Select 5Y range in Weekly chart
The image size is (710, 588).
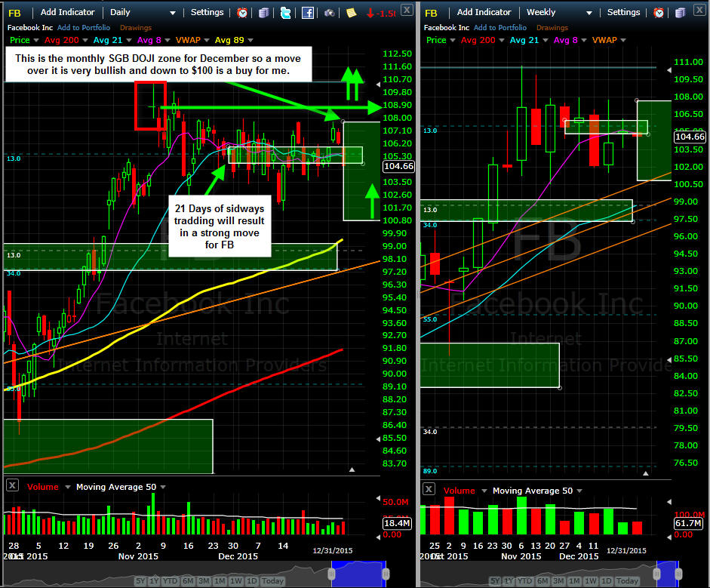[495, 580]
